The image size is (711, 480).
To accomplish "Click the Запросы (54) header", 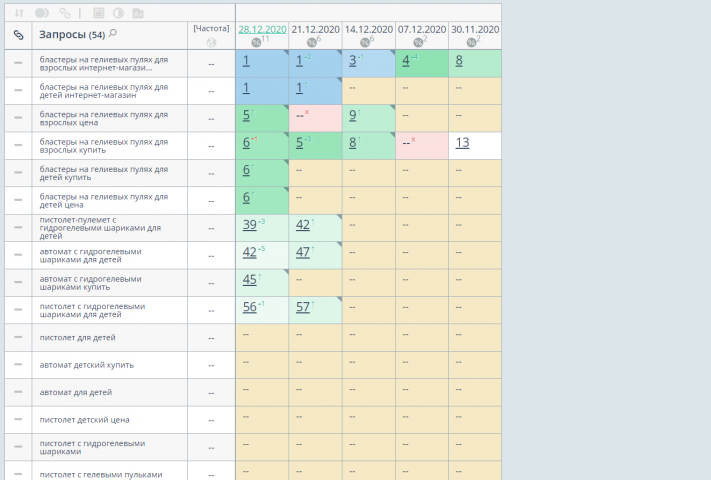I will coord(72,34).
